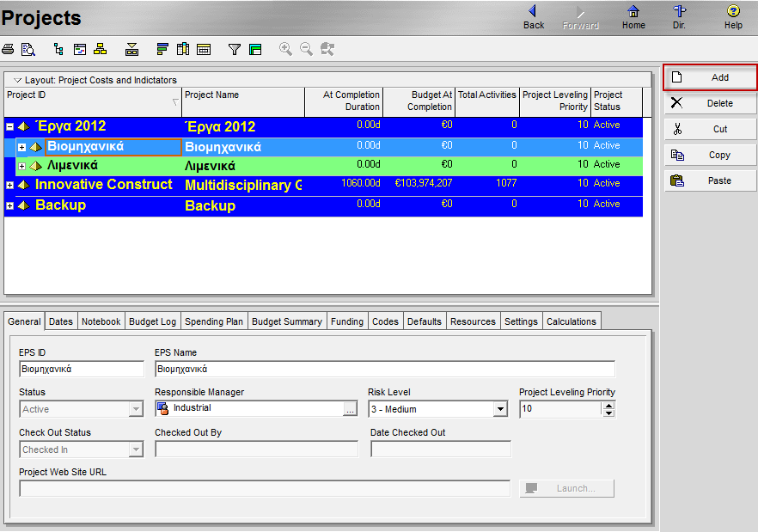This screenshot has height=532, width=758.
Task: Sort by the Project ID column header
Action: tap(94, 101)
